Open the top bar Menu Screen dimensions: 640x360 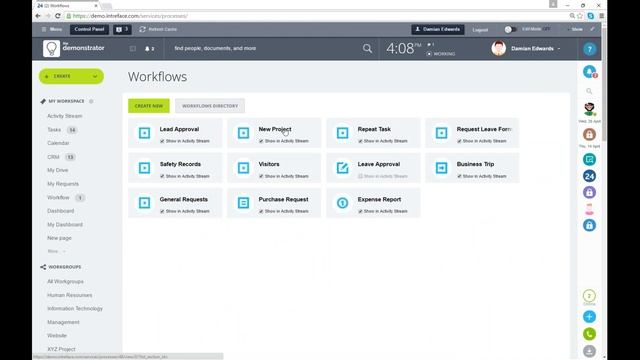[x=52, y=29]
